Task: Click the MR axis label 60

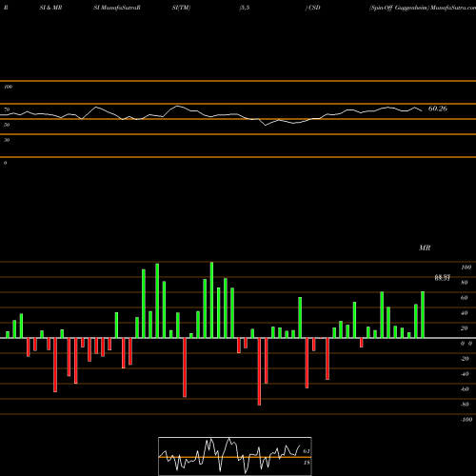Action: click(465, 298)
